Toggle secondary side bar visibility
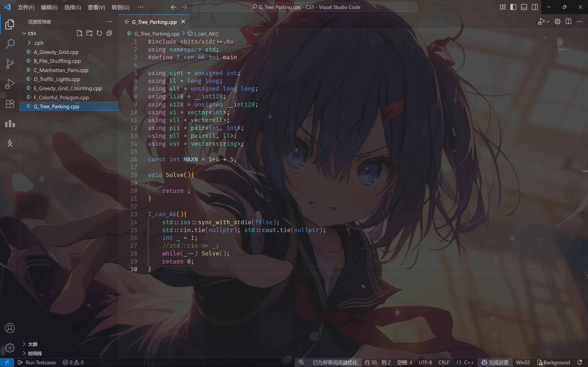This screenshot has width=588, height=367. [x=534, y=7]
